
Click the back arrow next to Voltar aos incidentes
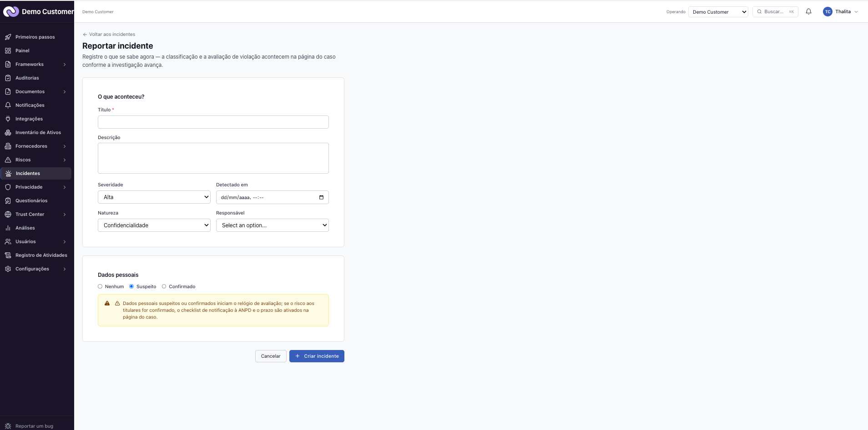pyautogui.click(x=85, y=35)
